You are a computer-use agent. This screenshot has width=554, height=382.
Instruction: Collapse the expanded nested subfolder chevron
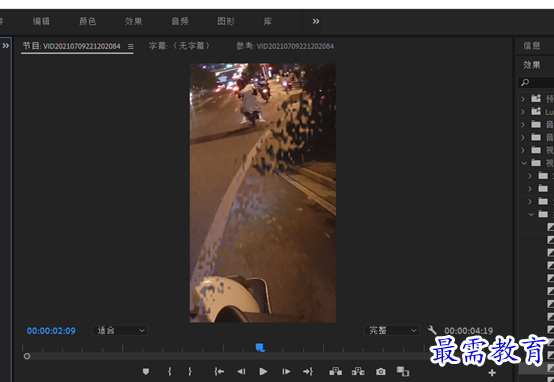pyautogui.click(x=531, y=214)
